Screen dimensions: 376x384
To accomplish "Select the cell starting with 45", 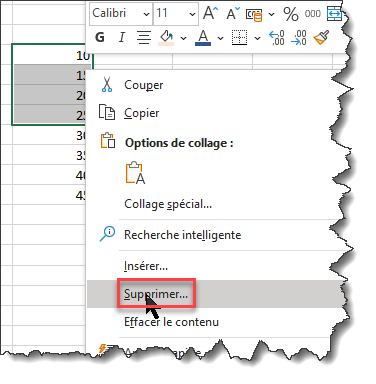I will [x=49, y=195].
